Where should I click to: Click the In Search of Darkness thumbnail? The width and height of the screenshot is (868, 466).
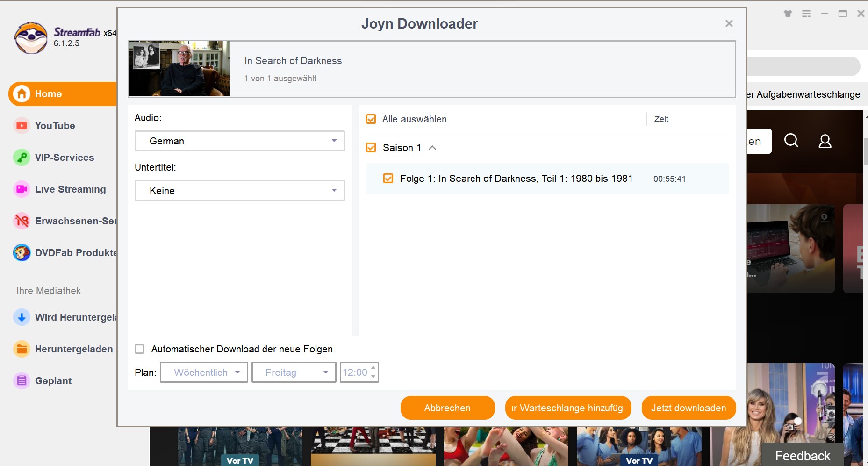tap(179, 69)
